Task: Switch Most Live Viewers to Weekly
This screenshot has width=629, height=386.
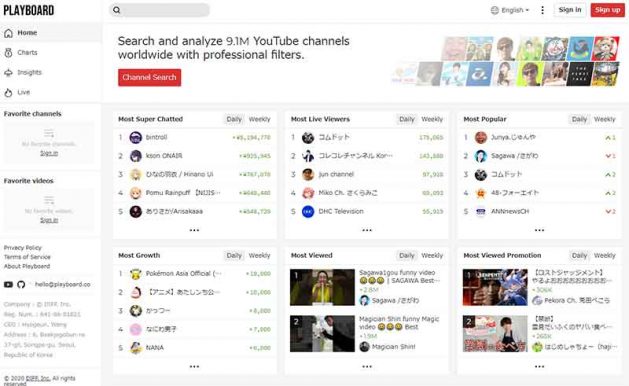Action: click(432, 119)
